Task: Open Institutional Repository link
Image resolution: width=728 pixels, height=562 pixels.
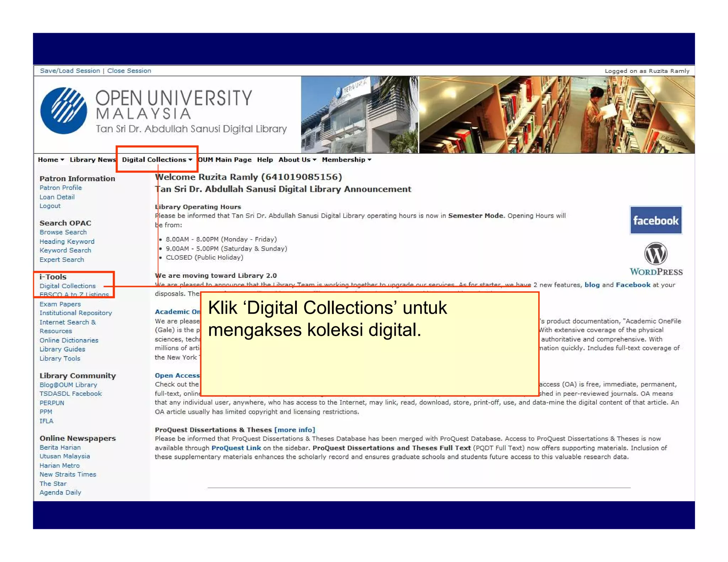Action: [x=76, y=313]
